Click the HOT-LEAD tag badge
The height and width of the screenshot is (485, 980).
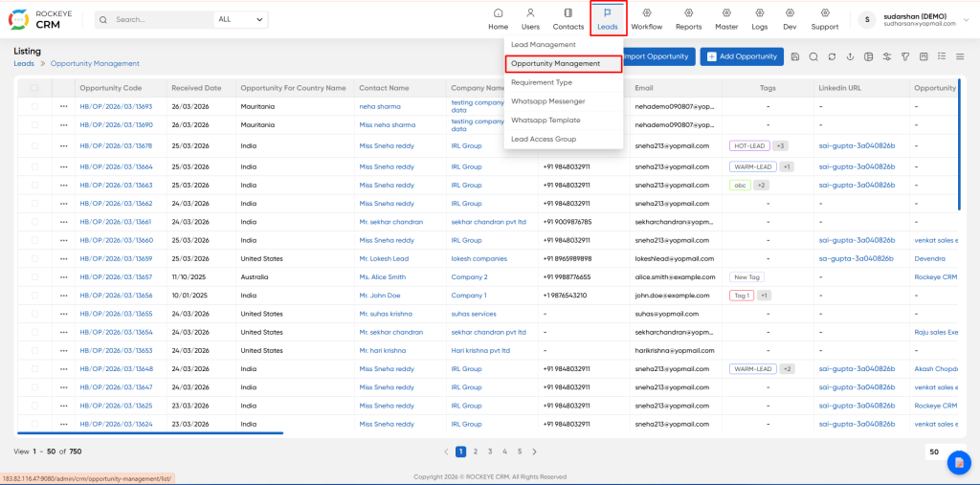click(x=750, y=145)
